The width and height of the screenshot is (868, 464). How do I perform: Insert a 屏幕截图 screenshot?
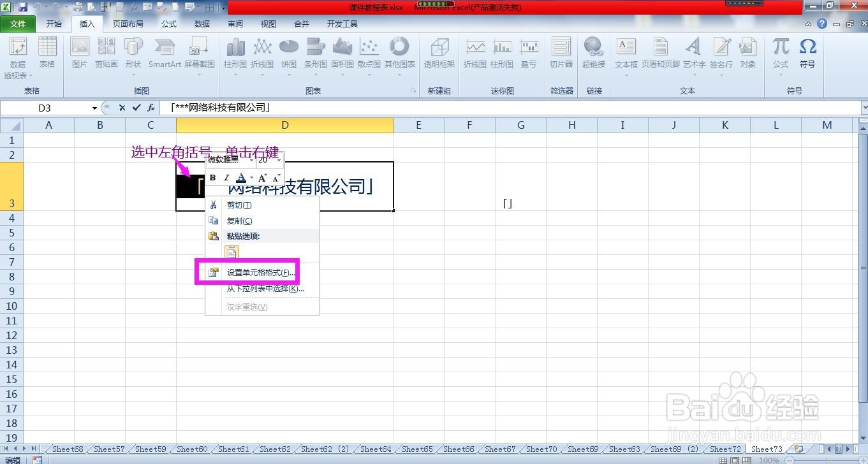tap(199, 54)
